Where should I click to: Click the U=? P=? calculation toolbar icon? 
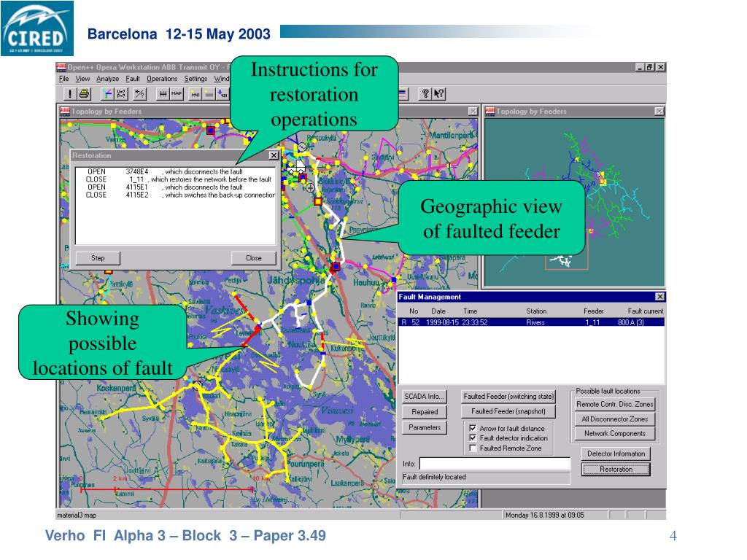[x=121, y=94]
